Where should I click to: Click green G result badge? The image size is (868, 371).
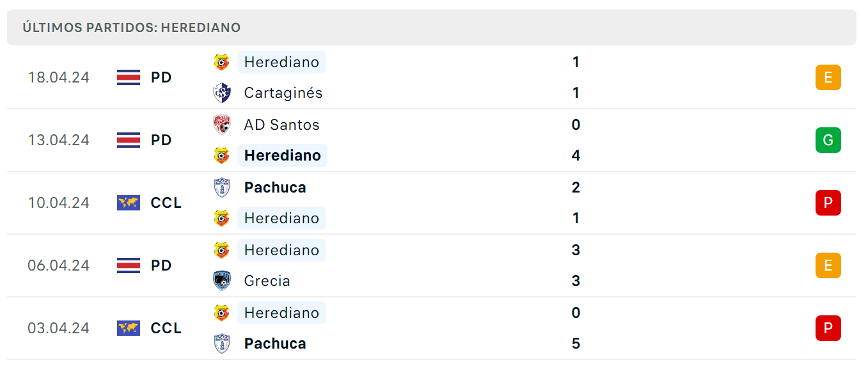click(828, 140)
